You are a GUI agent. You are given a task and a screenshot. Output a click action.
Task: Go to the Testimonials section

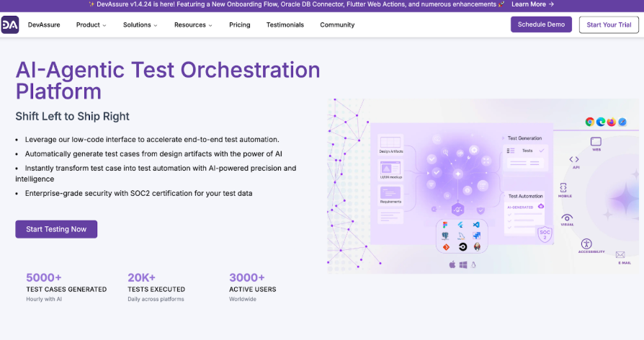click(x=285, y=24)
